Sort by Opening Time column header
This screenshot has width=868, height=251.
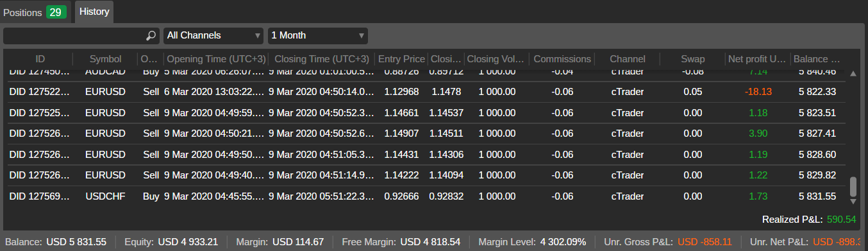point(216,59)
